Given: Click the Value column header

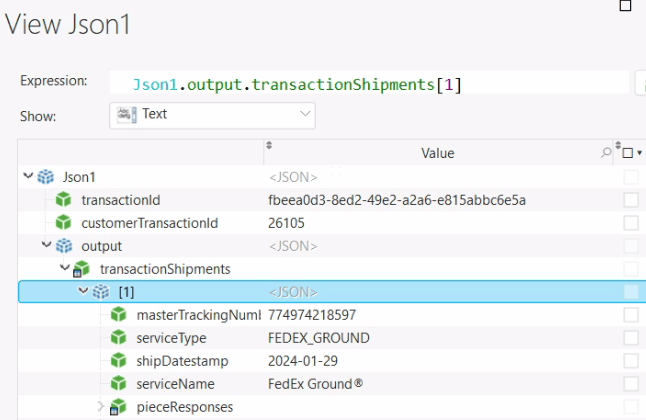Looking at the screenshot, I should (437, 153).
